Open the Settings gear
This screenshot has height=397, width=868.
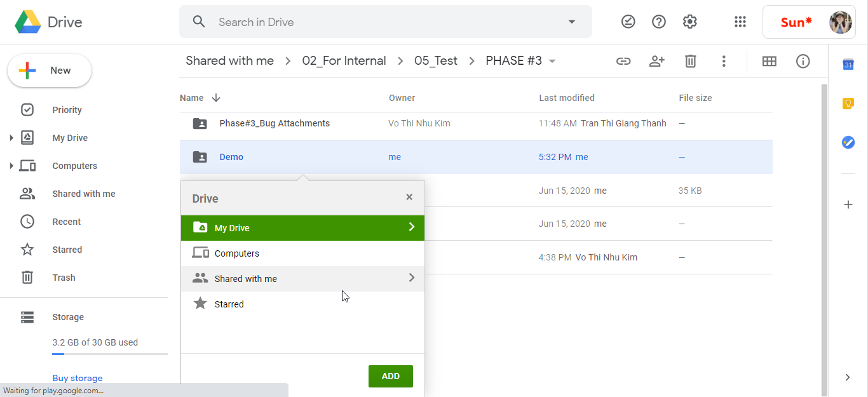689,22
